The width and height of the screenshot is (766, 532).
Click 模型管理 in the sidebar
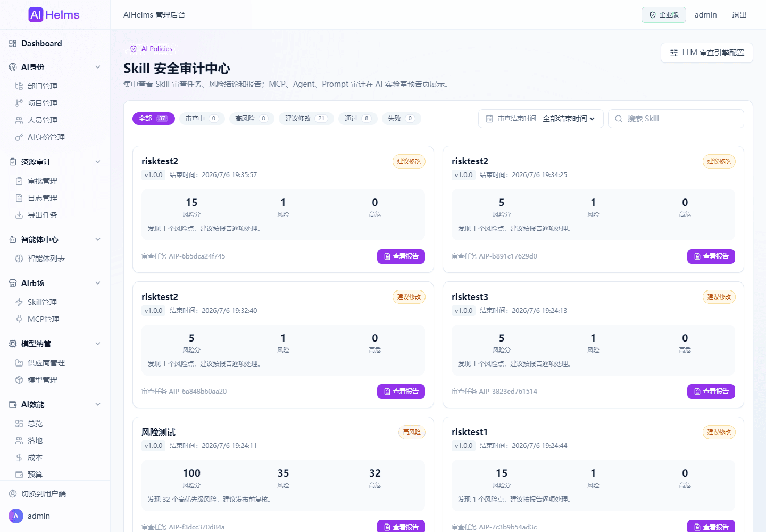[x=43, y=380]
